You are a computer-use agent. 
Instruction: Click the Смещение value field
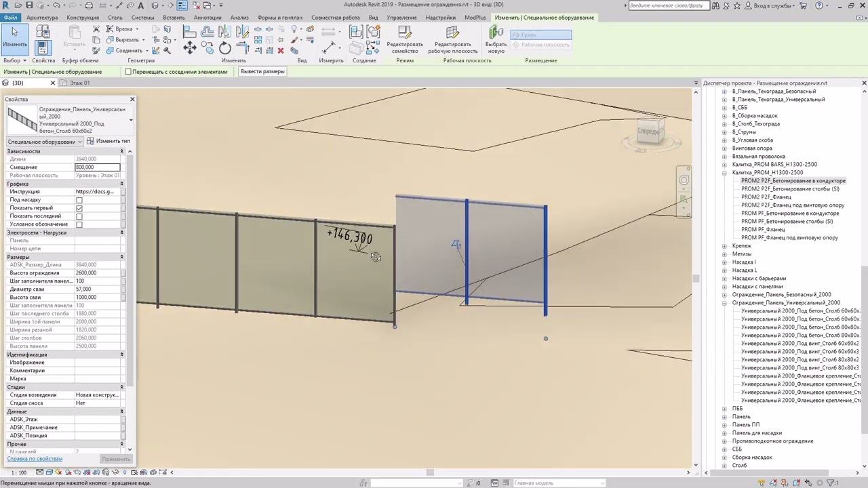pos(98,167)
